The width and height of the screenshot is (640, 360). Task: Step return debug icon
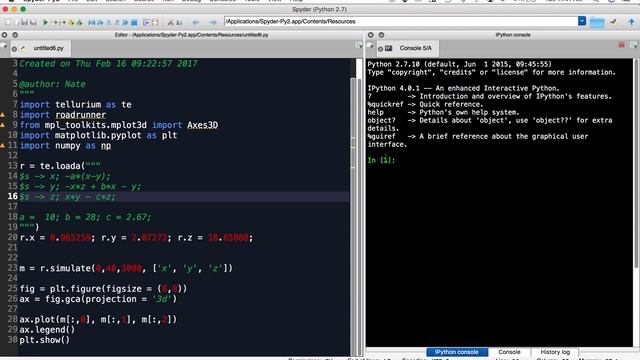tap(117, 22)
